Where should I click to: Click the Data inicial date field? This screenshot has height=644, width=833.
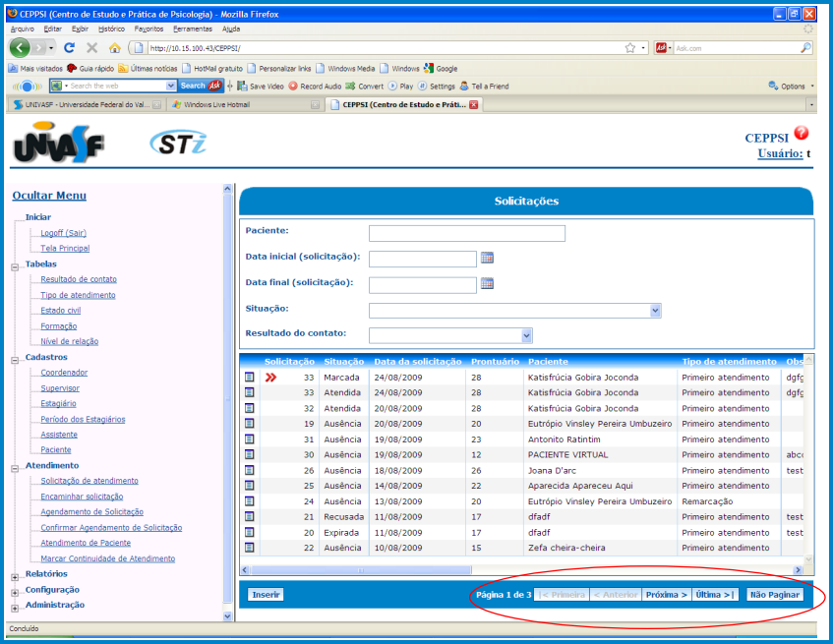pos(423,259)
